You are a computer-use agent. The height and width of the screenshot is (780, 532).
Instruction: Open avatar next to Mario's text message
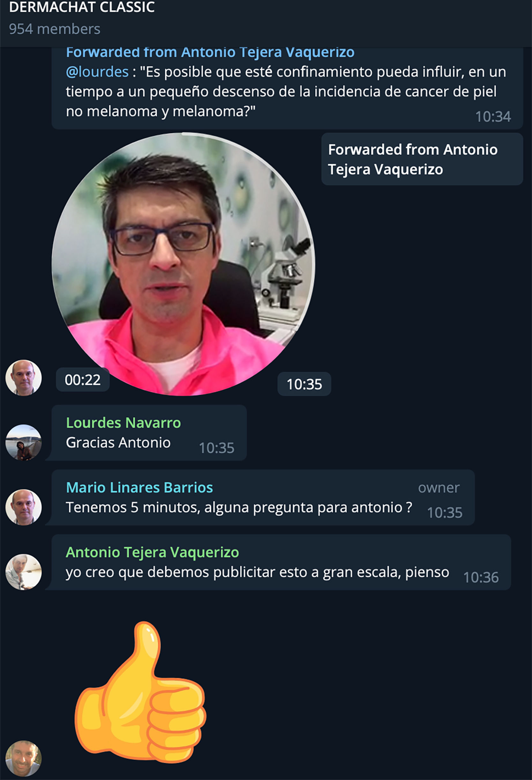24,507
